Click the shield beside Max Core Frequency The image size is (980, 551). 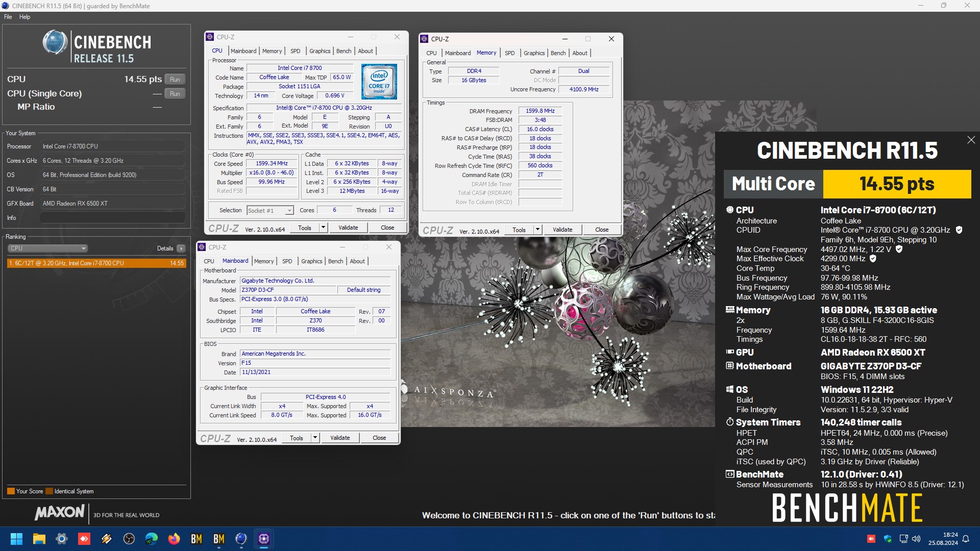[899, 249]
